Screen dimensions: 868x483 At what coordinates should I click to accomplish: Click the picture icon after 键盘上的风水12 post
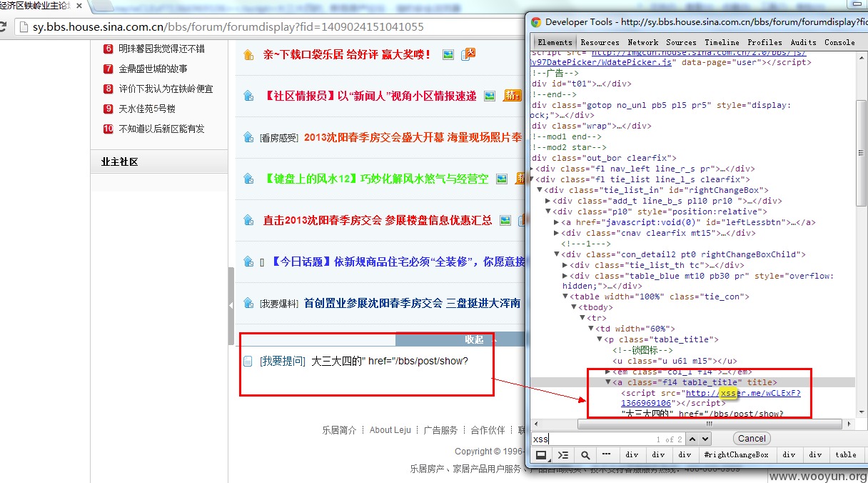(502, 179)
